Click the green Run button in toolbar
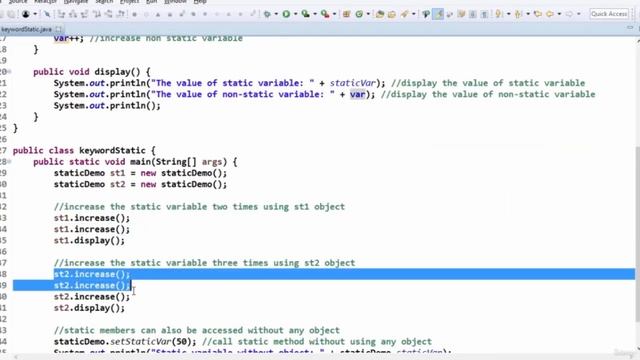The width and height of the screenshot is (640, 360). (286, 14)
